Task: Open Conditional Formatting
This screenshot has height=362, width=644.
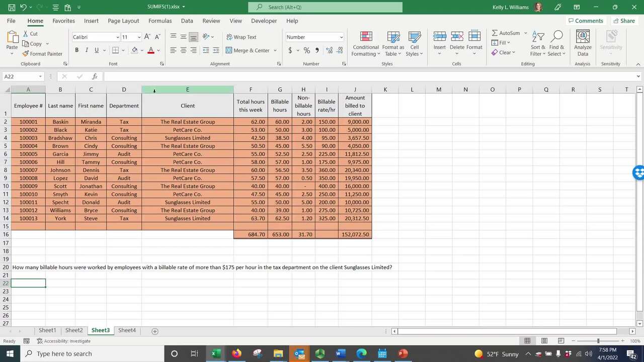Action: 366,44
